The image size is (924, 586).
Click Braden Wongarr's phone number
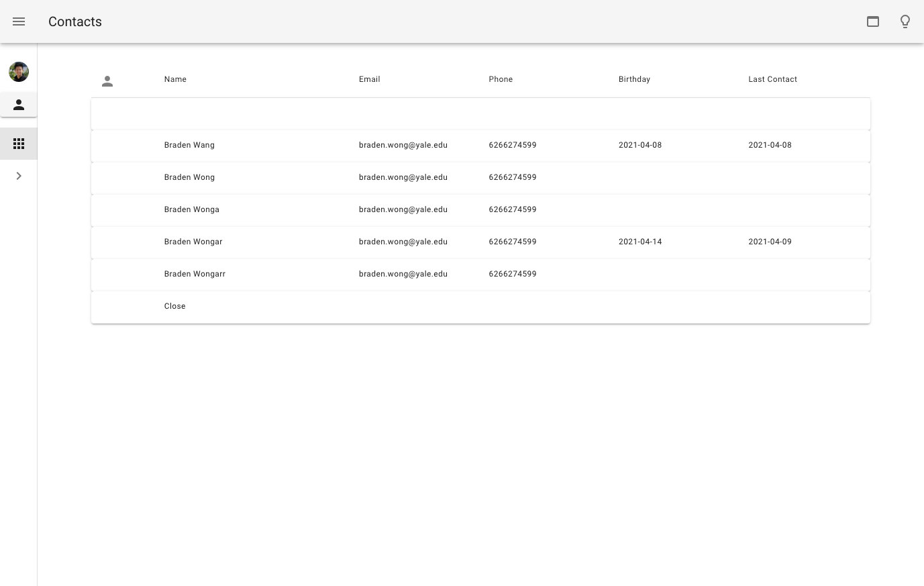[513, 274]
